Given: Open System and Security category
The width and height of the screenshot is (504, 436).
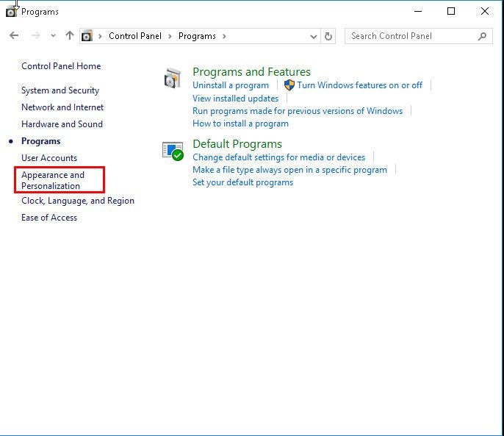Looking at the screenshot, I should click(60, 90).
